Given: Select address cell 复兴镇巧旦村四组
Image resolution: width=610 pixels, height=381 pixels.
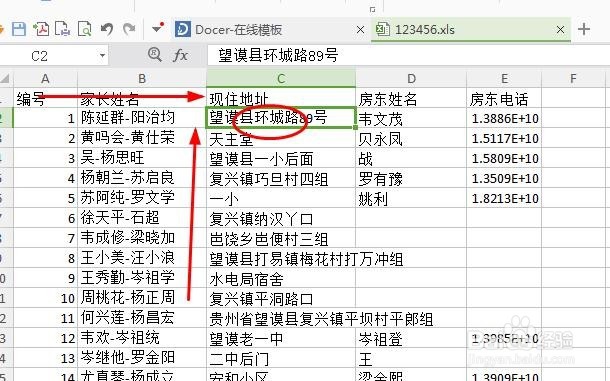Looking at the screenshot, I should coord(281,179).
